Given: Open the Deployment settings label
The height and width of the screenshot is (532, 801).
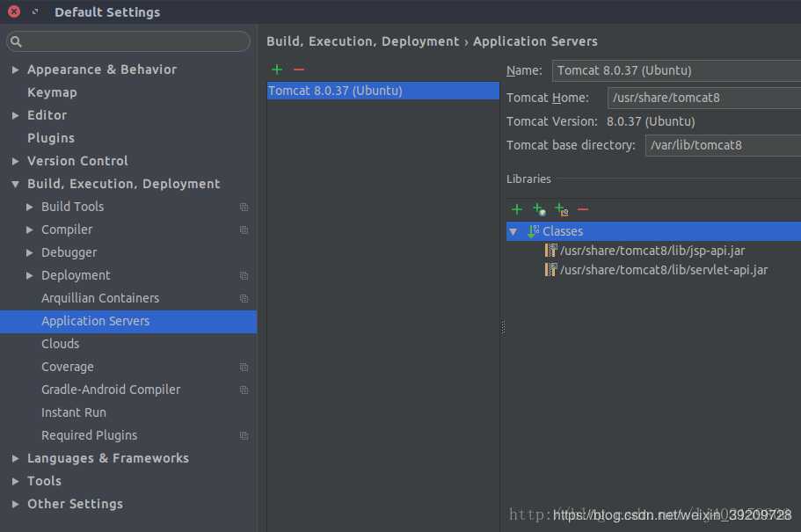Looking at the screenshot, I should pos(76,275).
